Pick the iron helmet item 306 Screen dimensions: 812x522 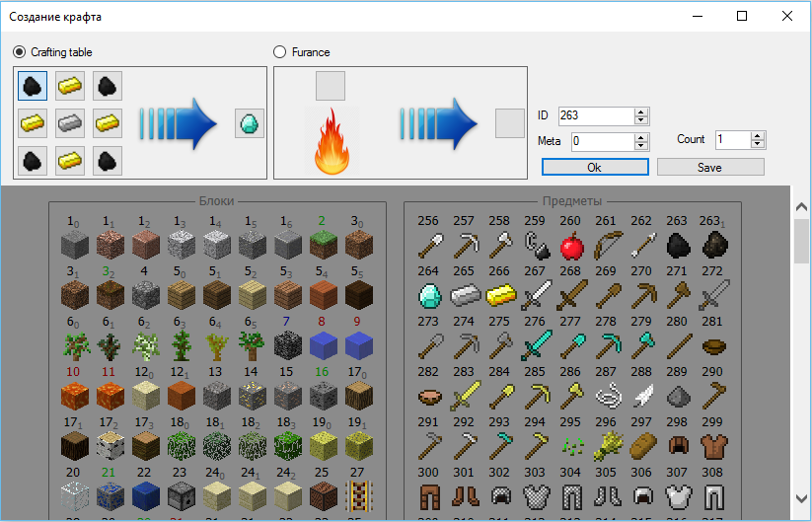(642, 496)
